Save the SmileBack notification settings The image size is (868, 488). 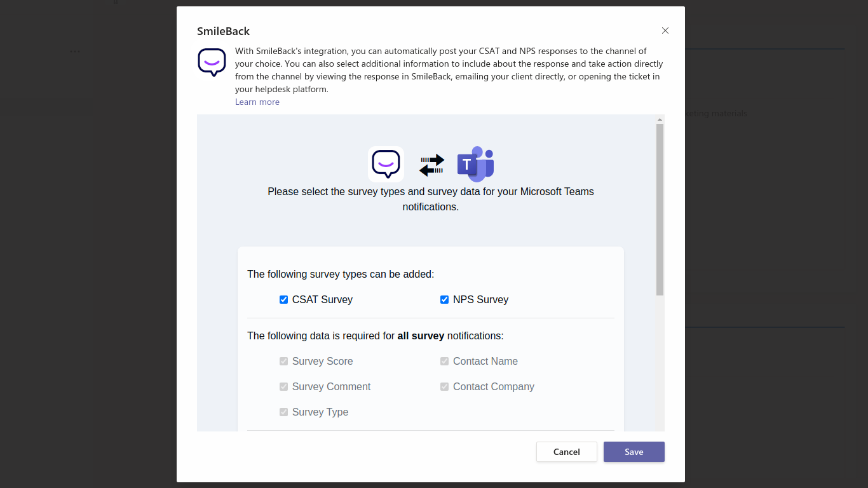(x=634, y=452)
